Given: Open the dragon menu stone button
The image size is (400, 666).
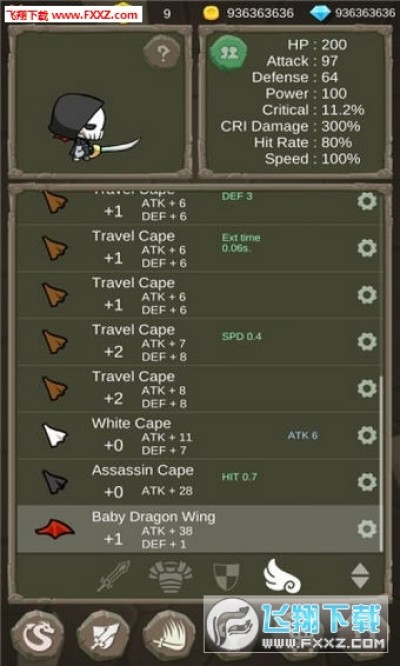Looking at the screenshot, I should tap(37, 636).
